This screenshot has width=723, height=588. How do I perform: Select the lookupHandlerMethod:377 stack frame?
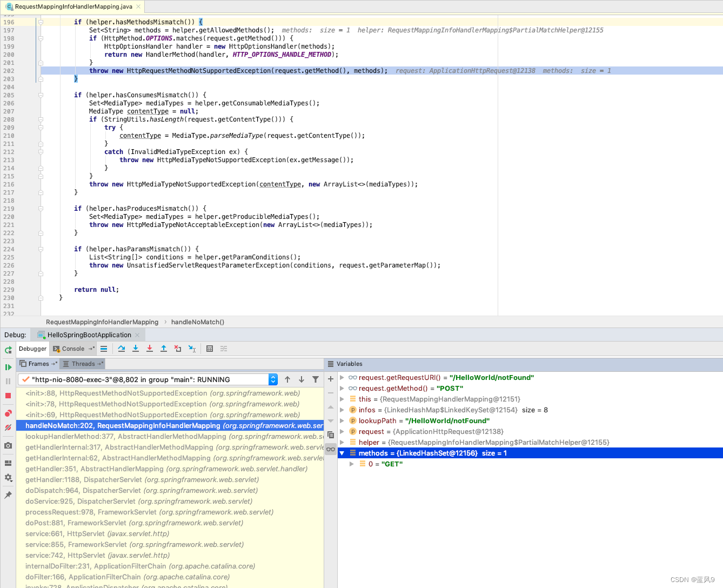point(170,437)
